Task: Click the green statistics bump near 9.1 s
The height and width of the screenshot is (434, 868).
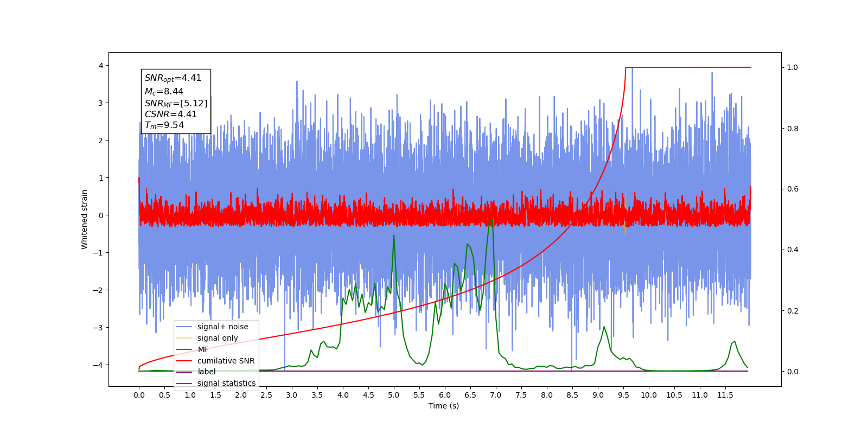Action: 604,327
